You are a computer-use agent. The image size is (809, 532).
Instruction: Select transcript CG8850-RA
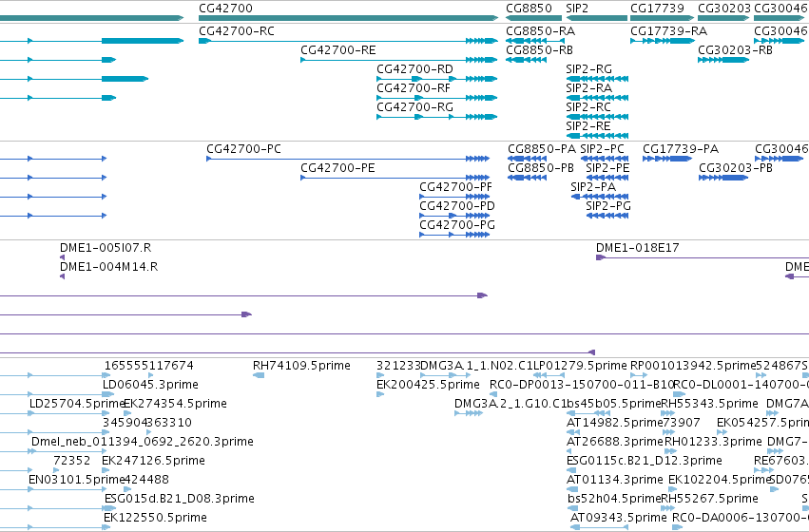pos(535,41)
